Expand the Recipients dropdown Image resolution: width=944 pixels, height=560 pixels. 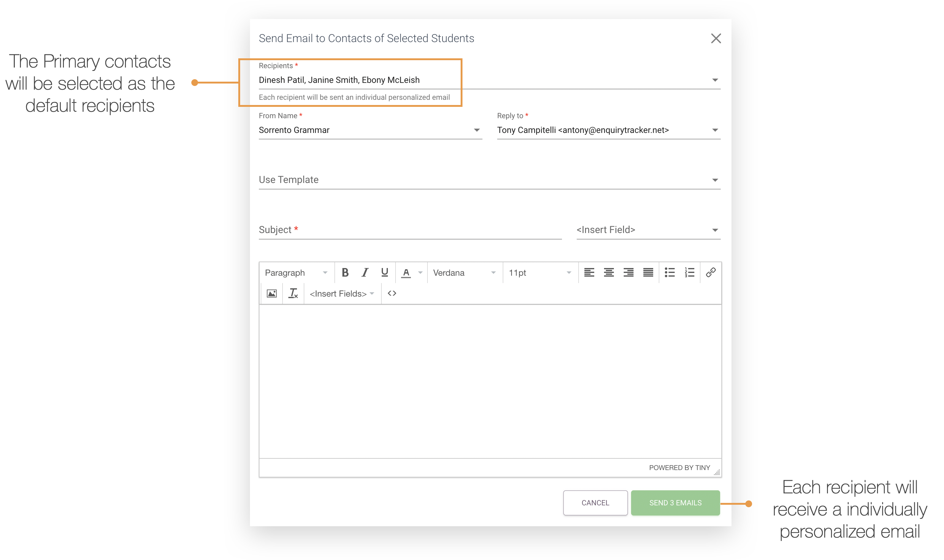tap(715, 80)
